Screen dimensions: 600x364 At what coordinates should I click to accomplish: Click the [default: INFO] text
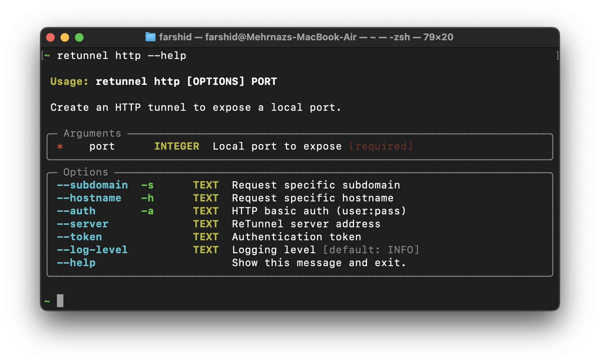[371, 250]
